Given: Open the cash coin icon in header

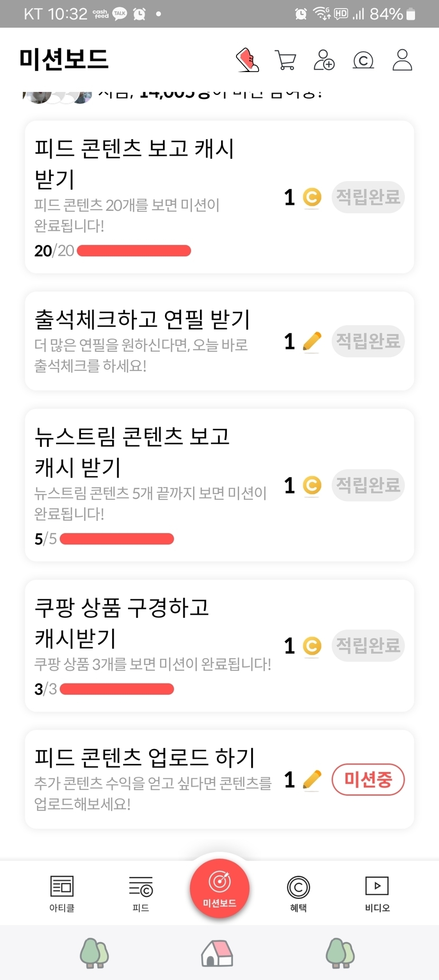Looking at the screenshot, I should (363, 60).
